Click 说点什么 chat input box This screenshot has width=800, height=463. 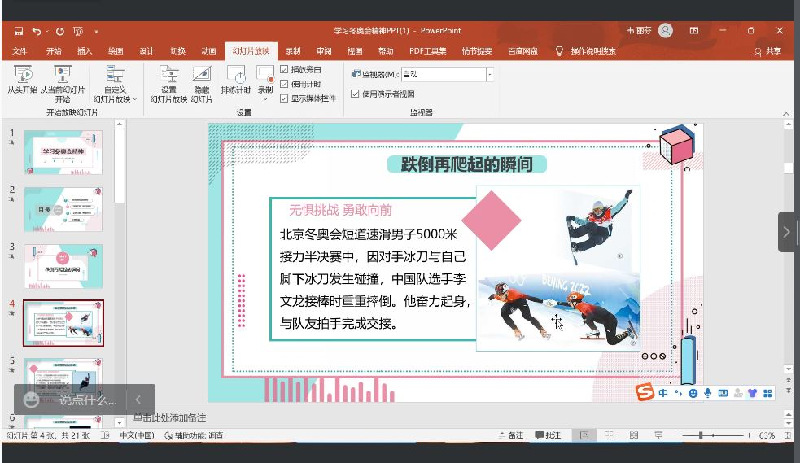(88, 400)
